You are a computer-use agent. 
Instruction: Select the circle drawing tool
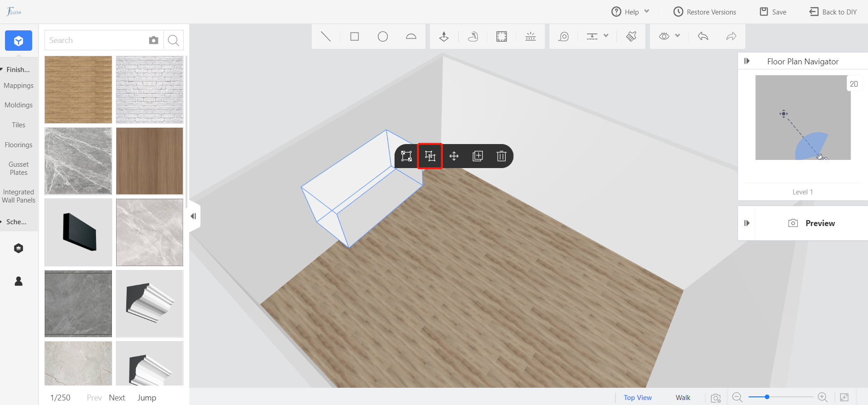pyautogui.click(x=383, y=37)
